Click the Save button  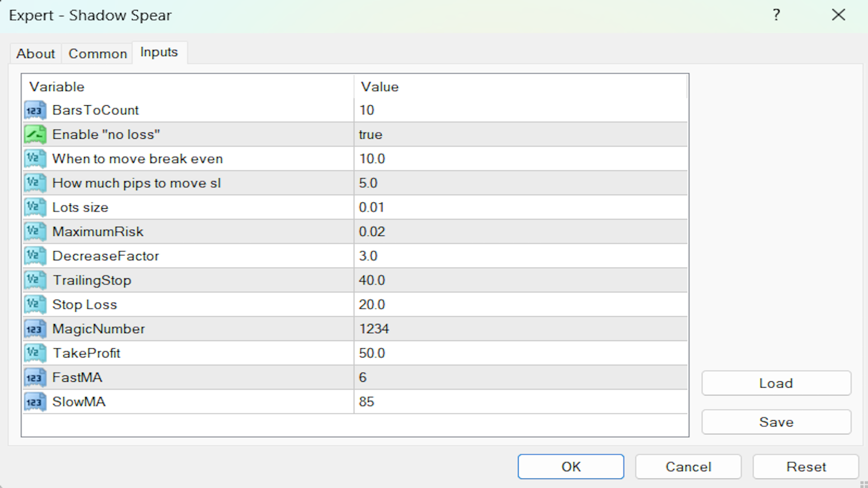coord(776,422)
